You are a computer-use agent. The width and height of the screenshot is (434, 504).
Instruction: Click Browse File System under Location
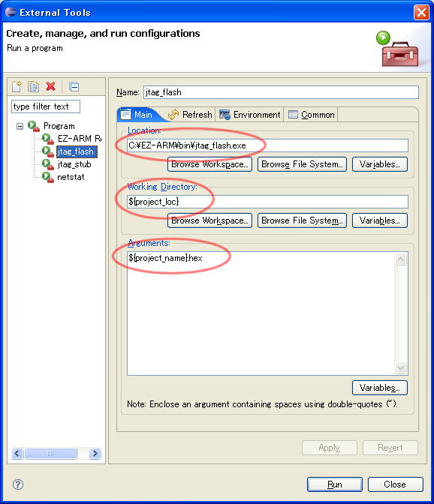click(302, 164)
